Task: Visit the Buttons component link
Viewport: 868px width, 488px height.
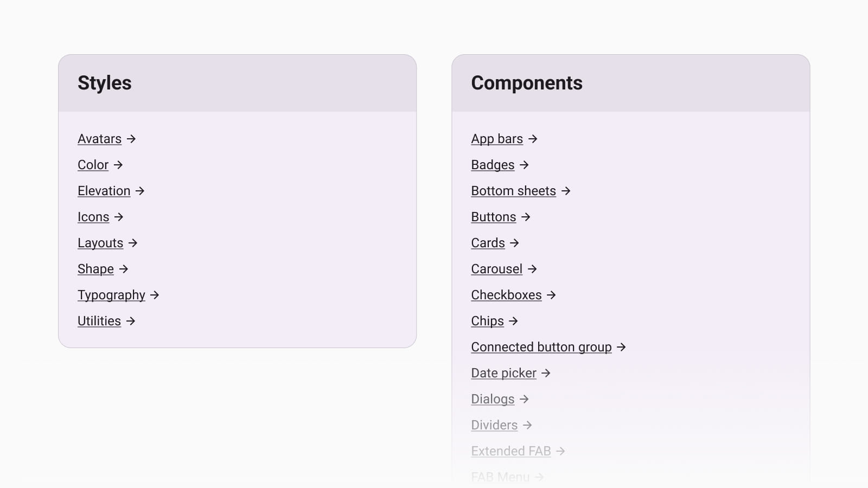Action: pos(493,217)
